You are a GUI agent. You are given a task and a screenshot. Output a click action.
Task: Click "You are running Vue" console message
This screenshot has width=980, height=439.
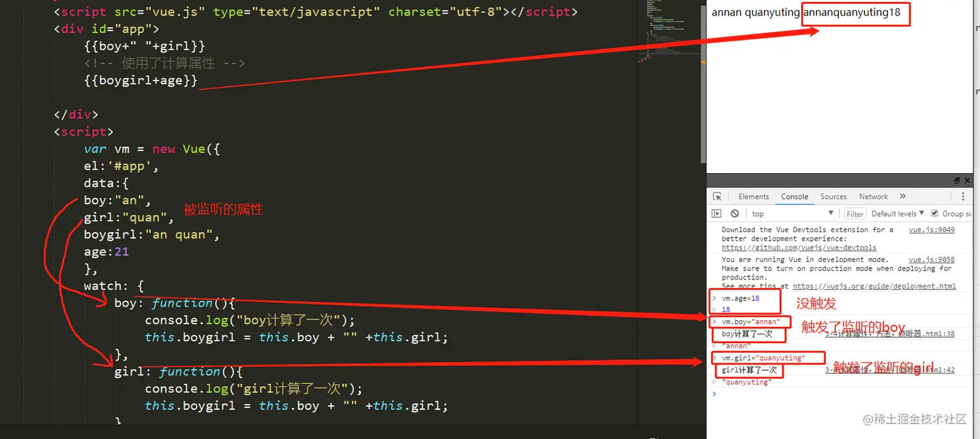tap(838, 272)
